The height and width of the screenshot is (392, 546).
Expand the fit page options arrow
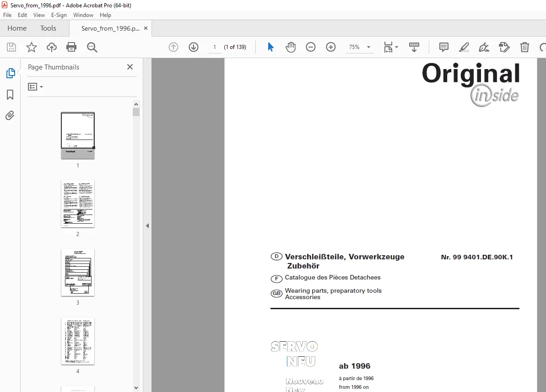396,47
